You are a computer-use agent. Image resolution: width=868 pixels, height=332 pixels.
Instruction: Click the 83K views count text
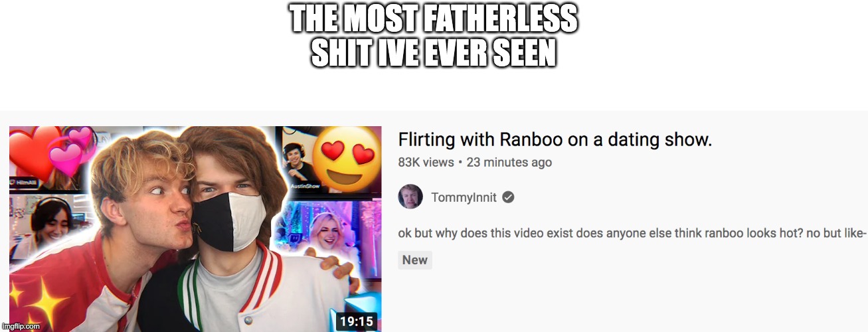point(426,162)
